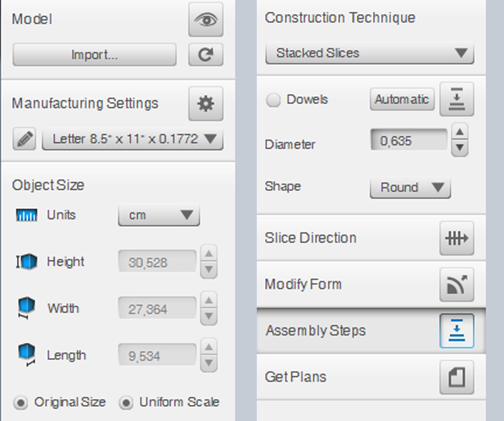Open the Construction Technique Stacked Slices dropdown

[x=370, y=53]
